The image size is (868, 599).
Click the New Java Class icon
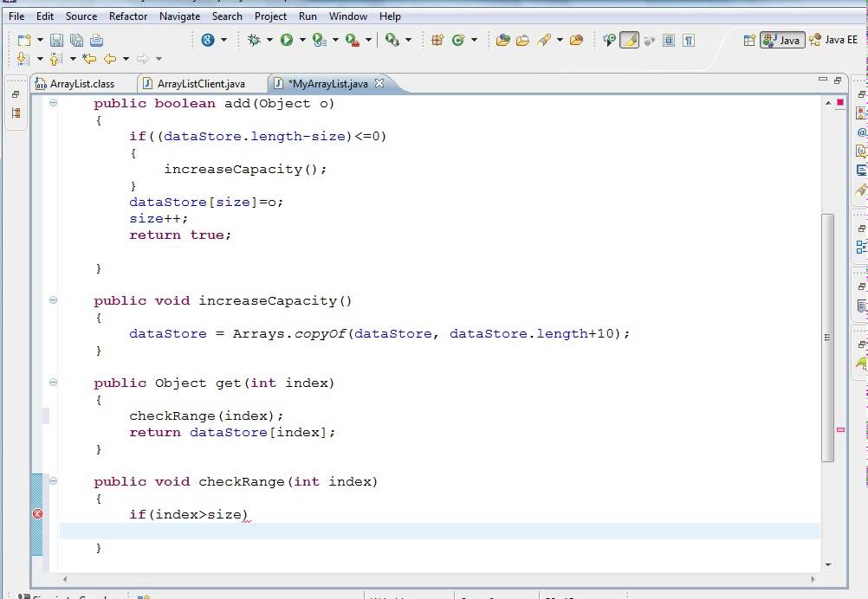click(457, 40)
